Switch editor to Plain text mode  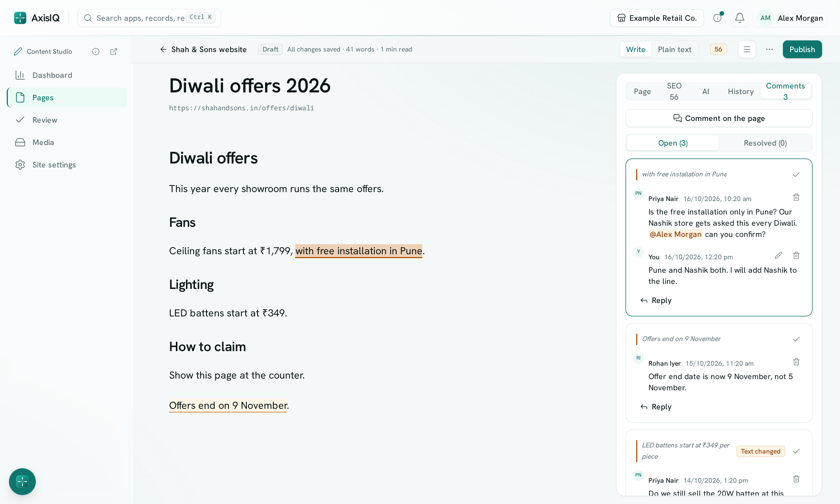tap(674, 49)
